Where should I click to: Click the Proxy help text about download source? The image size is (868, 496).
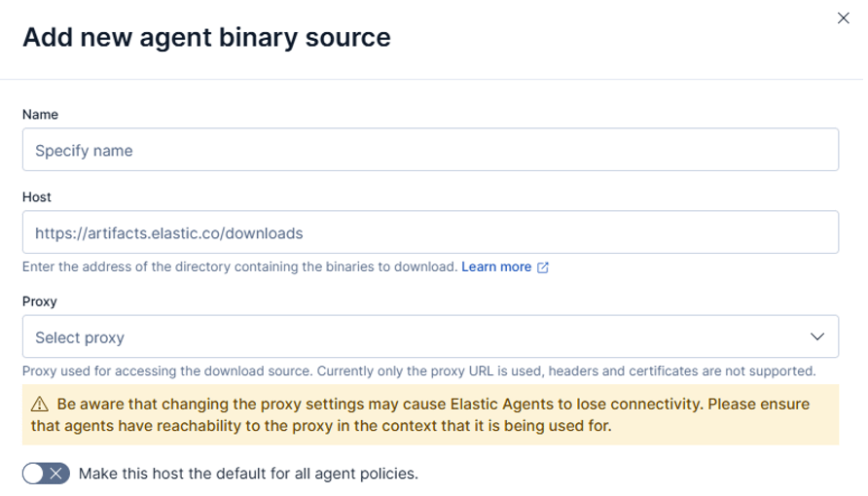coord(417,371)
